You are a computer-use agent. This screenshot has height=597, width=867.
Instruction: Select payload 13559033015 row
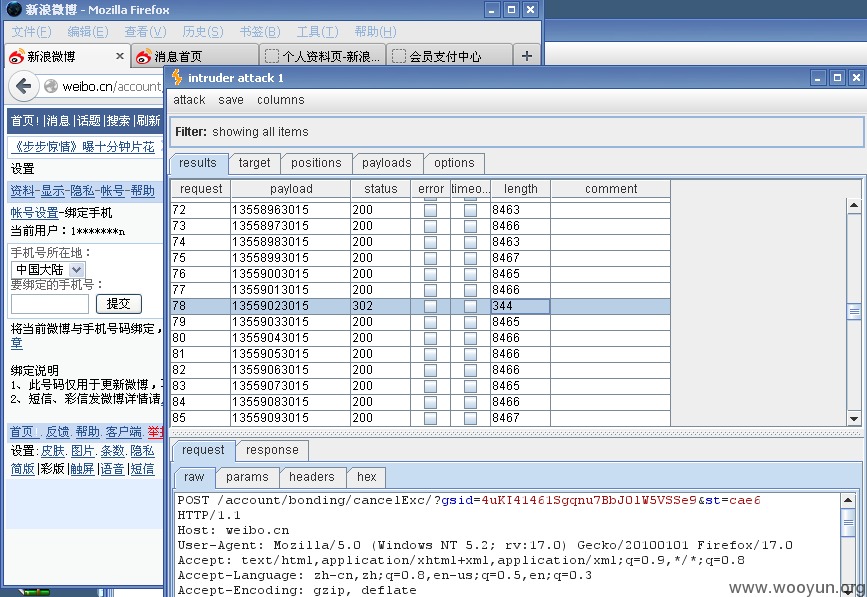(x=420, y=322)
